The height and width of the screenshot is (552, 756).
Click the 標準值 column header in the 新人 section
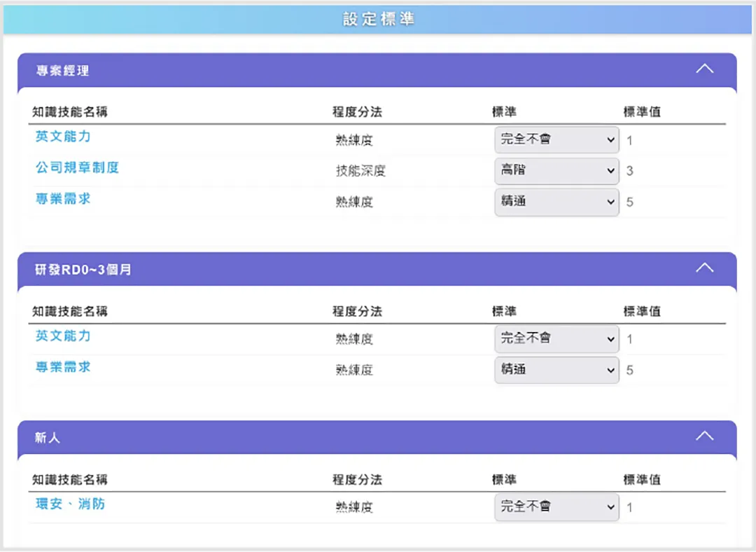click(x=642, y=480)
